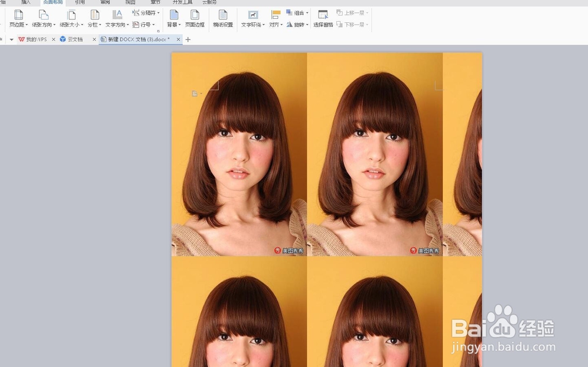The height and width of the screenshot is (367, 588).
Task: Expand the 行号 dropdown arrow
Action: coord(153,25)
